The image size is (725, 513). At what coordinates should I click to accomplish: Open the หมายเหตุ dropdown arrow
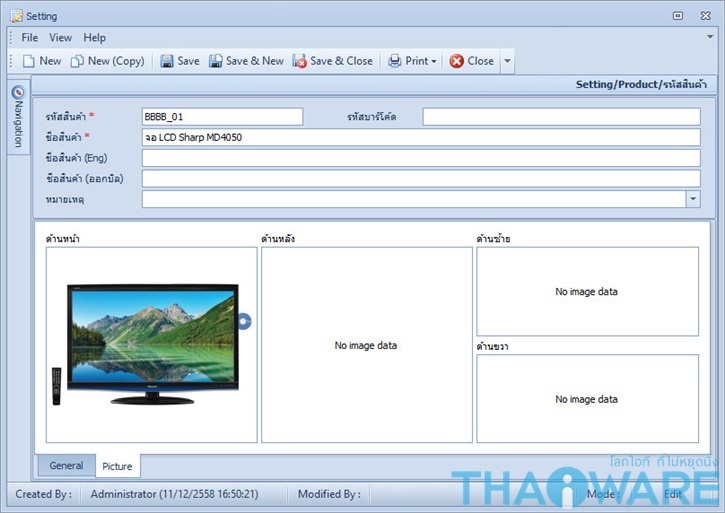693,199
